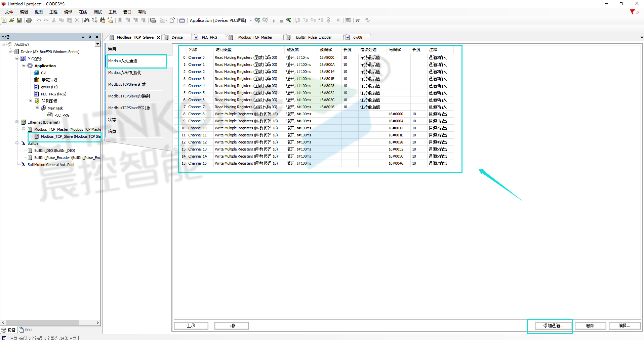Open the 调试 menu

(97, 12)
